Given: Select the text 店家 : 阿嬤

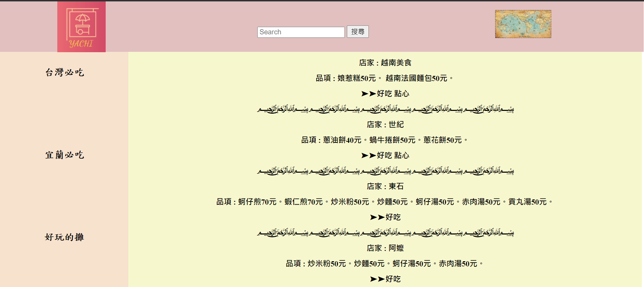Looking at the screenshot, I should click(x=385, y=248).
